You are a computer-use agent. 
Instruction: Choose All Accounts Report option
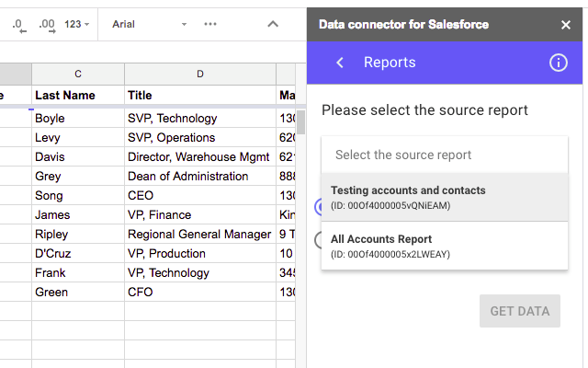pos(445,246)
